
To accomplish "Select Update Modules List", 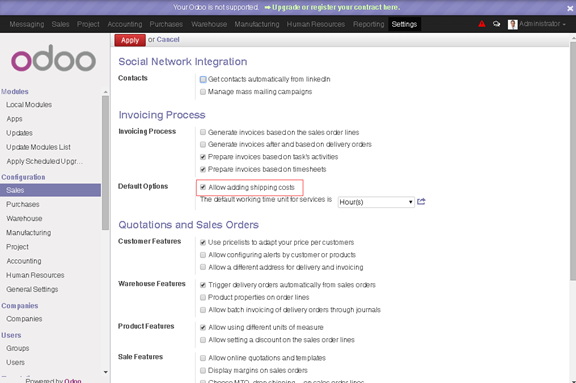I will pos(38,147).
